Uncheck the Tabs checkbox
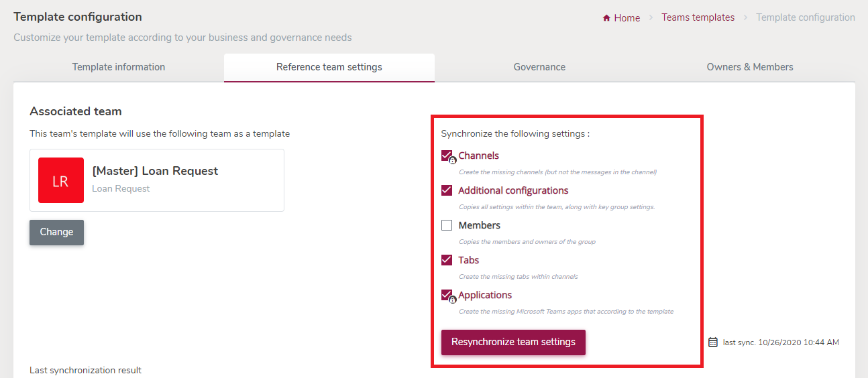This screenshot has height=378, width=868. [447, 260]
